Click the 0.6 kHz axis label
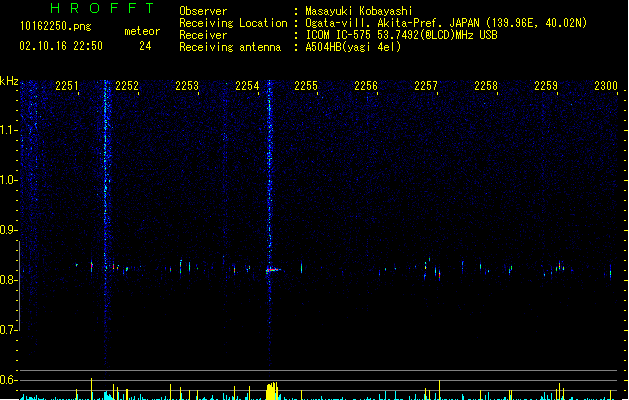This screenshot has width=629, height=400. pyautogui.click(x=8, y=380)
